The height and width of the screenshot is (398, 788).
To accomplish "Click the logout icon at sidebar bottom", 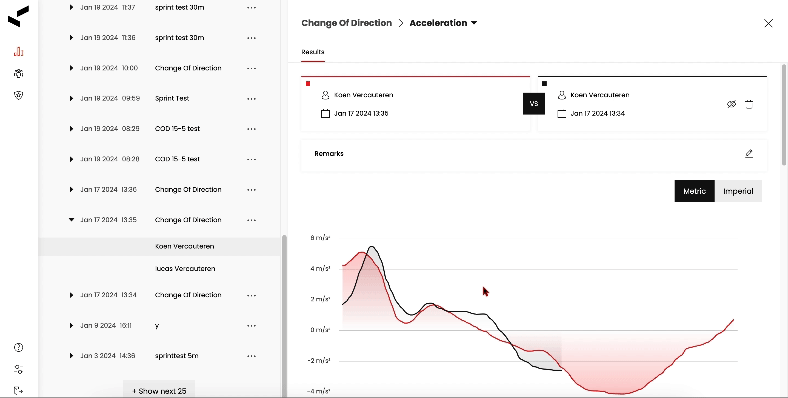I will (x=19, y=390).
